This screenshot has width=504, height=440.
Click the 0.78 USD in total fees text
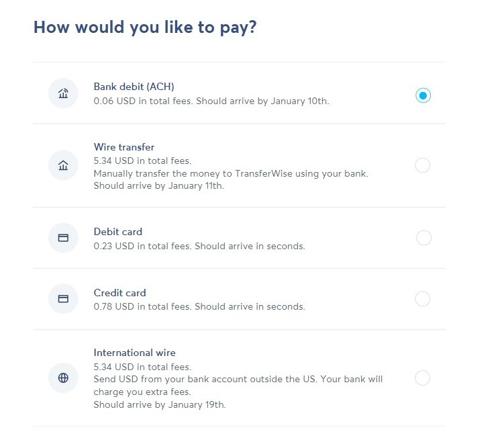pos(142,306)
